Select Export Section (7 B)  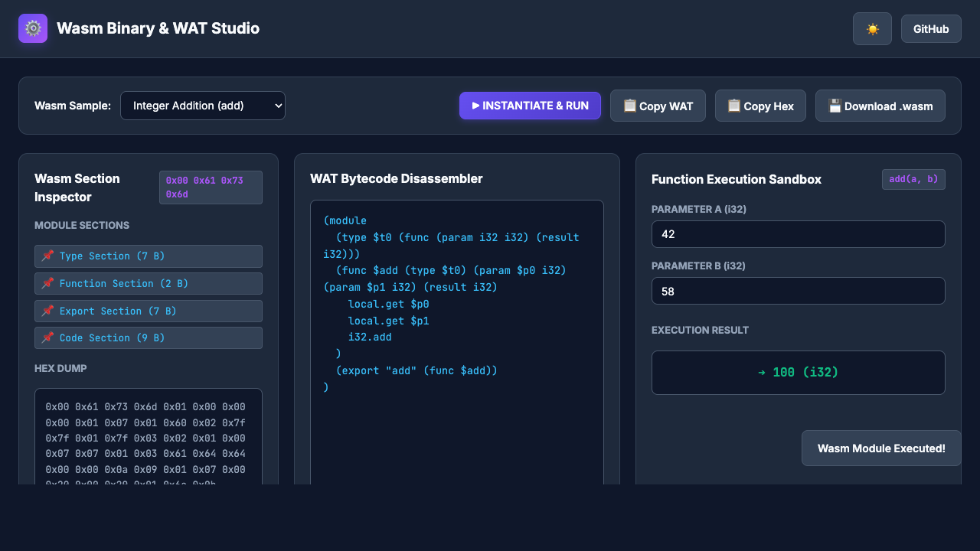(x=149, y=311)
